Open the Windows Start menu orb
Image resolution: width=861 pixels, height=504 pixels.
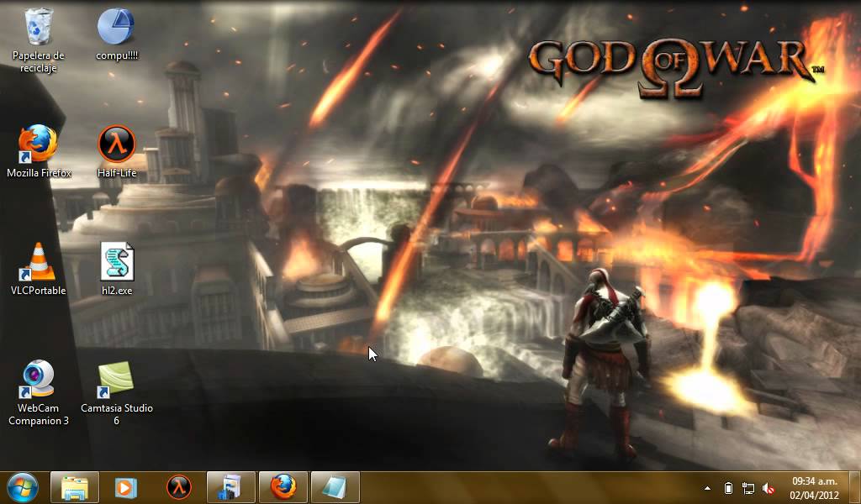[23, 487]
